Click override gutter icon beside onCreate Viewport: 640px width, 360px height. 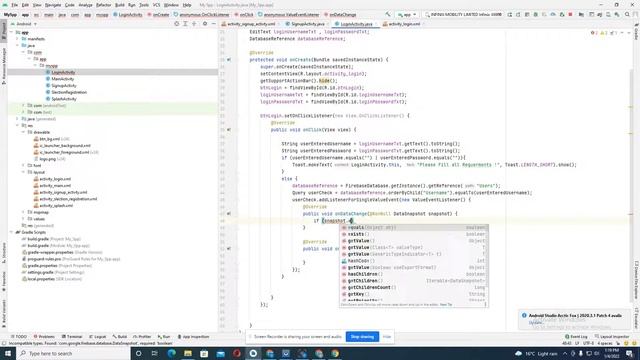pos(229,60)
